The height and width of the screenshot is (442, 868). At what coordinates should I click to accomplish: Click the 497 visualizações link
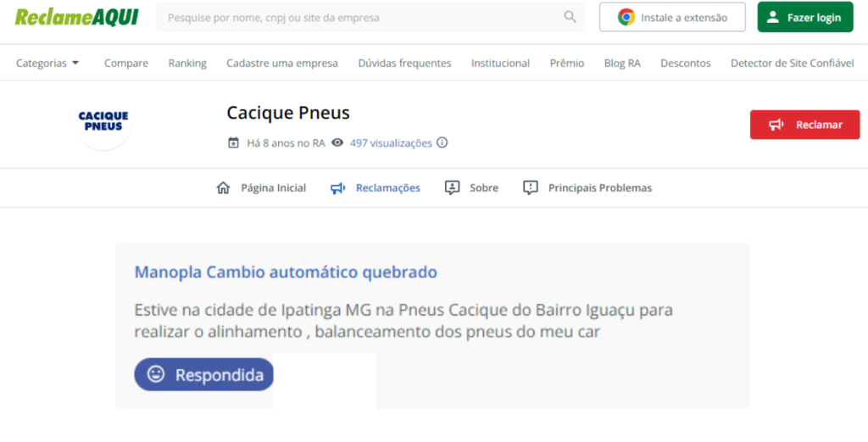391,143
